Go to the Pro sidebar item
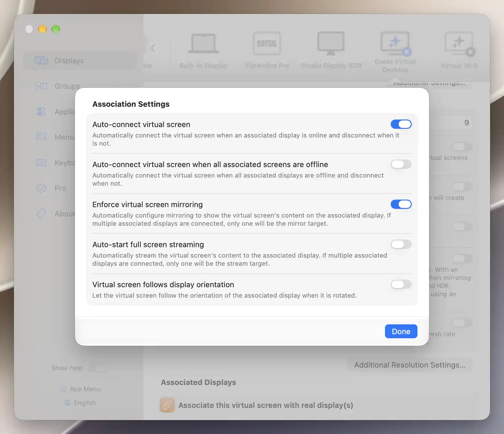Screen dimensions: 504x434 click(60, 188)
